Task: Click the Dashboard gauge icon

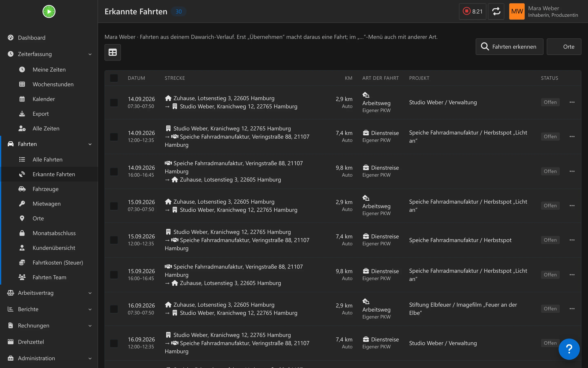Action: tap(10, 37)
